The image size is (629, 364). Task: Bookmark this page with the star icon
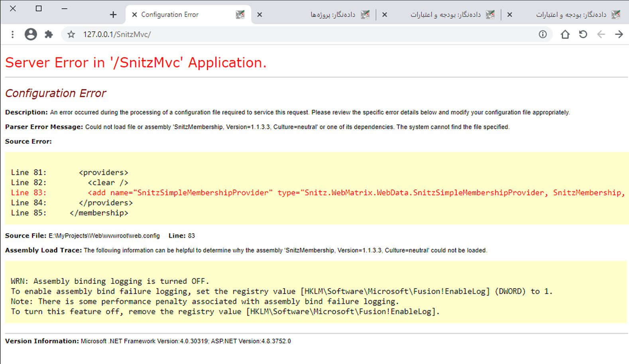coord(71,35)
